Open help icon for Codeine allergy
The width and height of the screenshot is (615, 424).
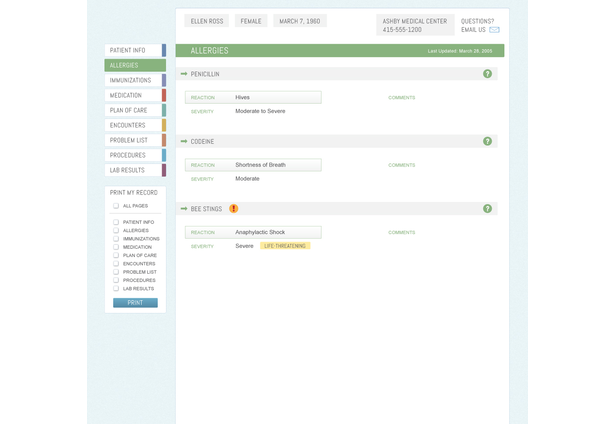[x=487, y=141]
